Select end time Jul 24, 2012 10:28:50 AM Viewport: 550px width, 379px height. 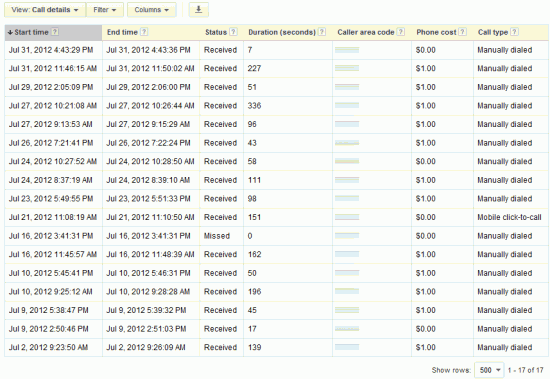pos(150,161)
